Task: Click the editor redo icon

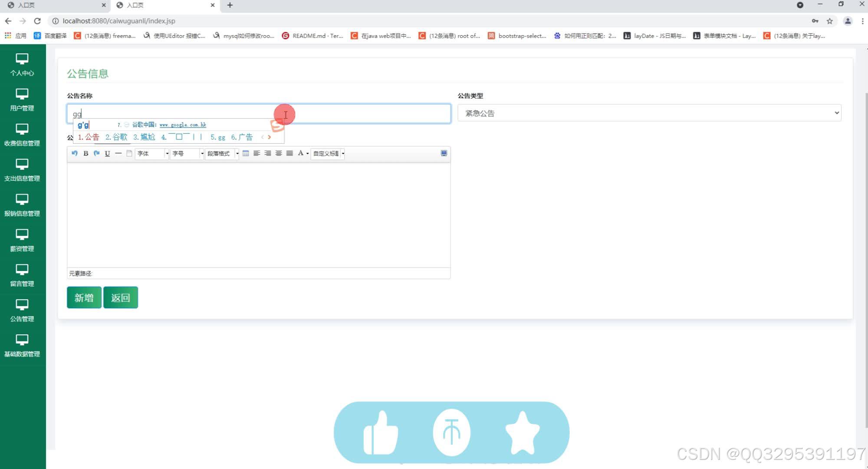Action: (96, 153)
